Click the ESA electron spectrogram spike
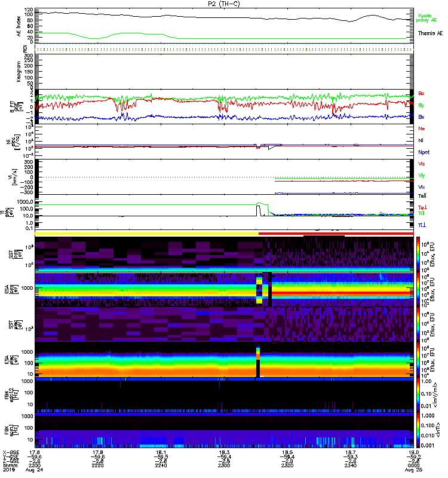 258,361
